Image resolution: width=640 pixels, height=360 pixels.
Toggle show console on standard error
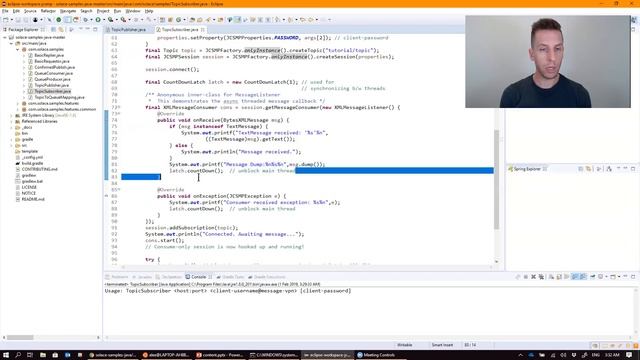[583, 277]
